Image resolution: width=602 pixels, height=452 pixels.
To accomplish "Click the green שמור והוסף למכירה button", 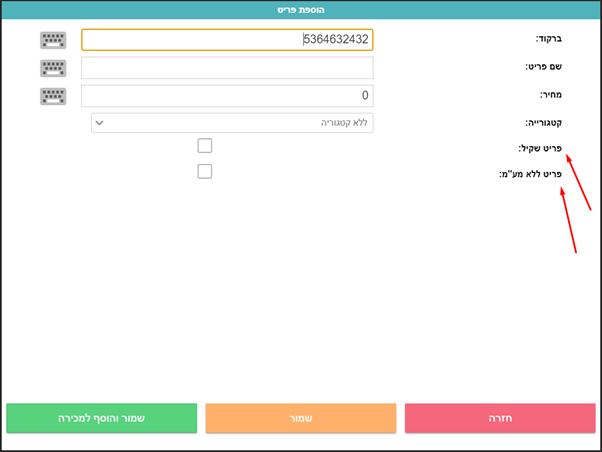I will pos(102,419).
